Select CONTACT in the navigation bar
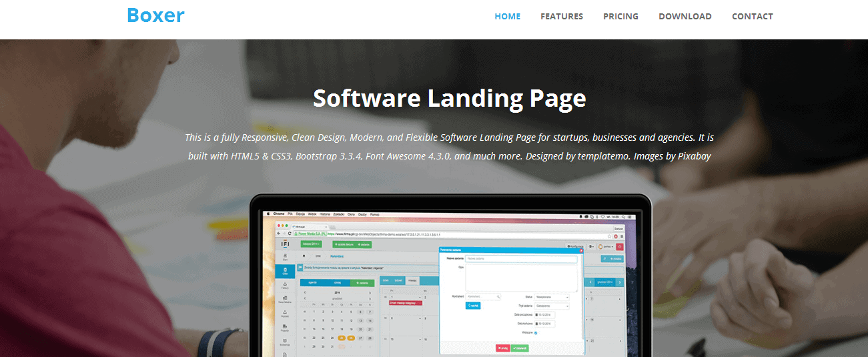The height and width of the screenshot is (357, 868). click(753, 17)
